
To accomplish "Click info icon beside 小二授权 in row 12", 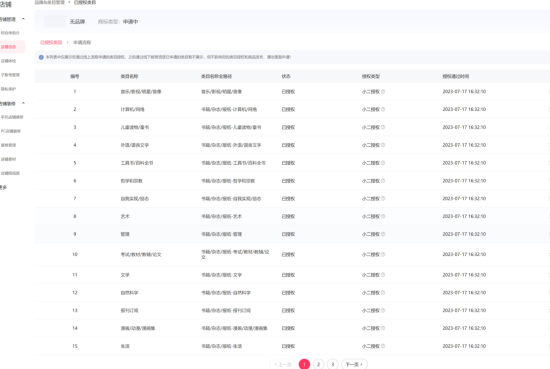I will tap(383, 293).
